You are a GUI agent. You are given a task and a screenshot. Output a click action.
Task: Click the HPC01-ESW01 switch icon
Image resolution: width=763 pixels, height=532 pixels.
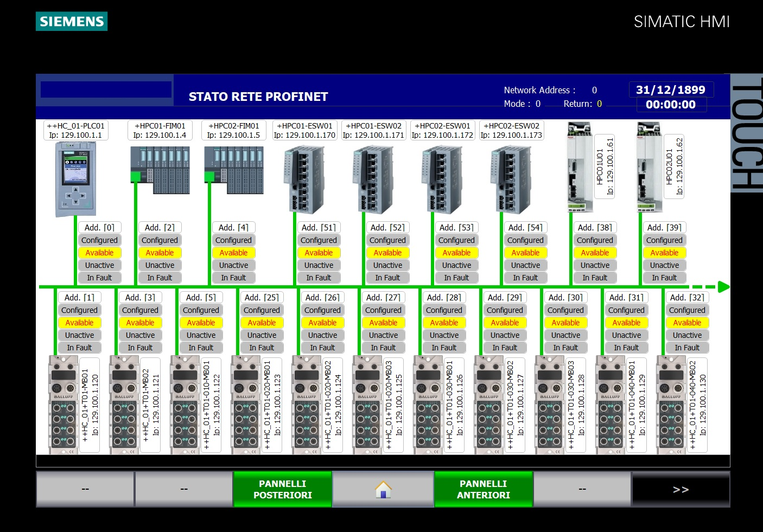point(304,180)
